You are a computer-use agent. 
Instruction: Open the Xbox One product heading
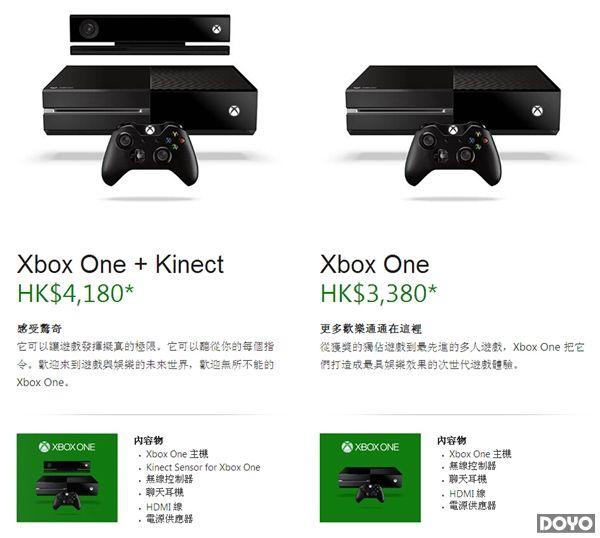pyautogui.click(x=375, y=264)
